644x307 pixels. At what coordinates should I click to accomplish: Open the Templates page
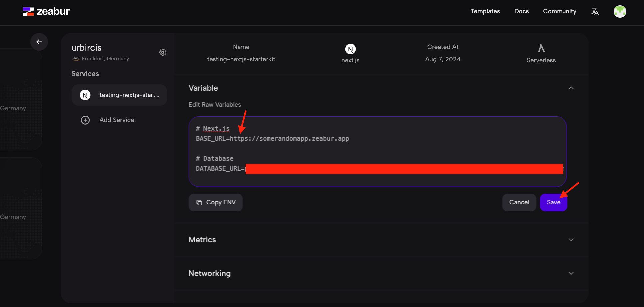(485, 11)
